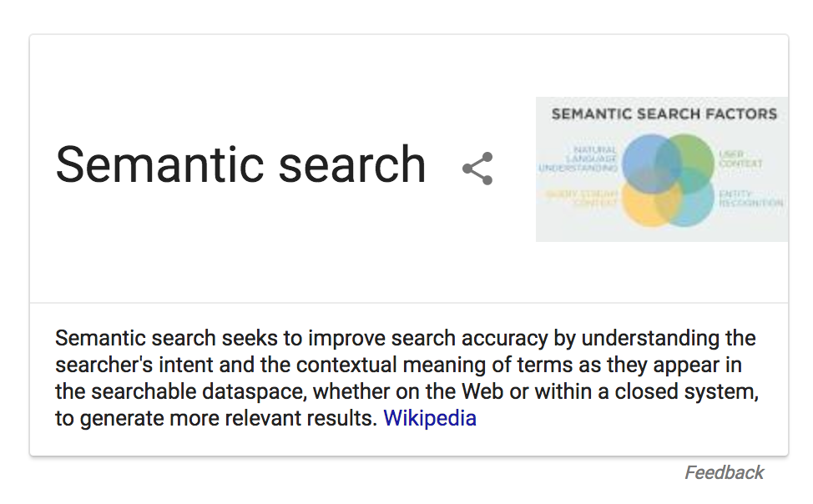813x504 pixels.
Task: Click the "Natural Language Understanding" diagram label
Action: coord(578,159)
